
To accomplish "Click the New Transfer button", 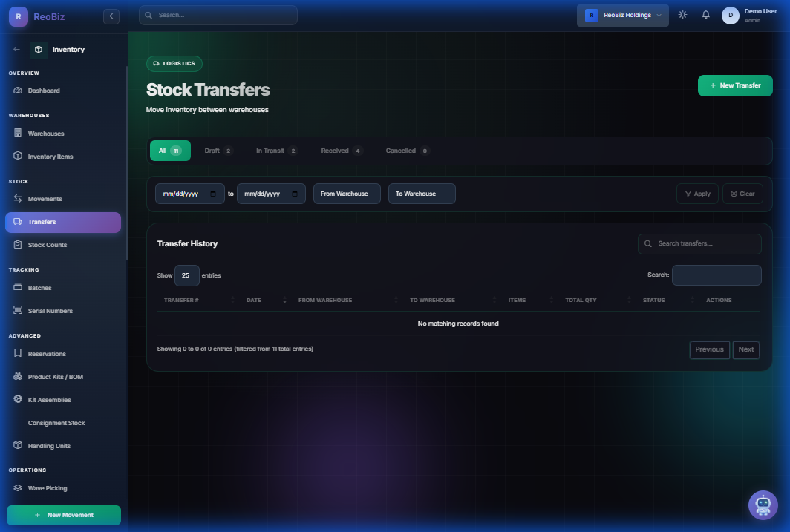I will [x=734, y=85].
